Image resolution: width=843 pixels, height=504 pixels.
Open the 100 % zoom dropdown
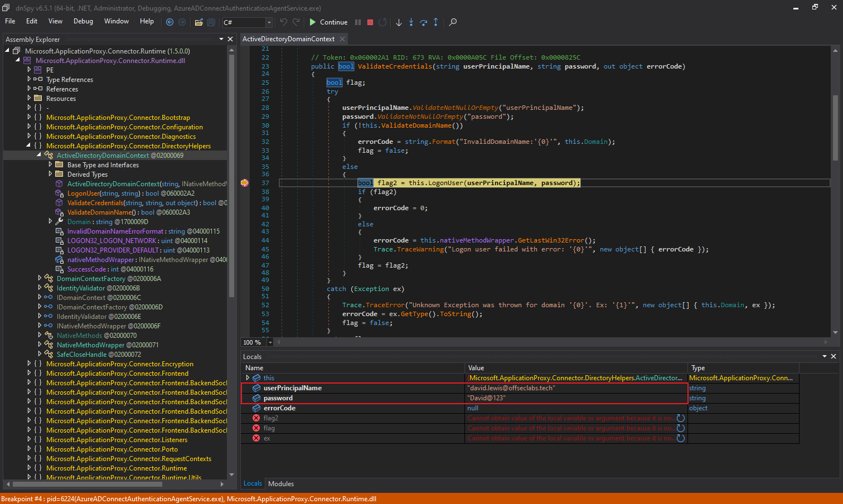(x=270, y=342)
